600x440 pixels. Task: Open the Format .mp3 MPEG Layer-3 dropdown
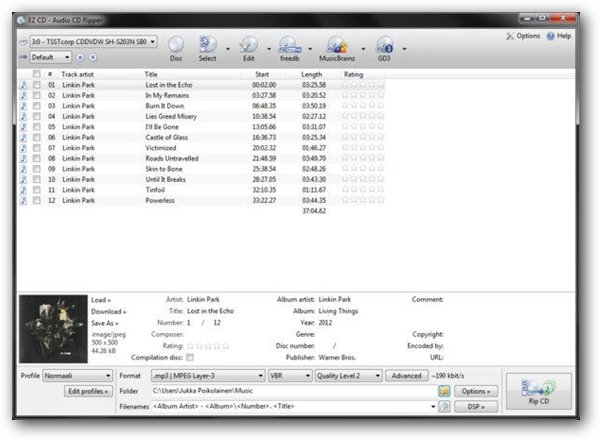coord(208,376)
